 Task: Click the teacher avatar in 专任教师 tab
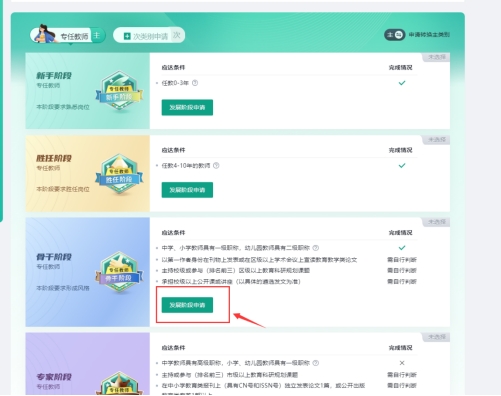(46, 34)
